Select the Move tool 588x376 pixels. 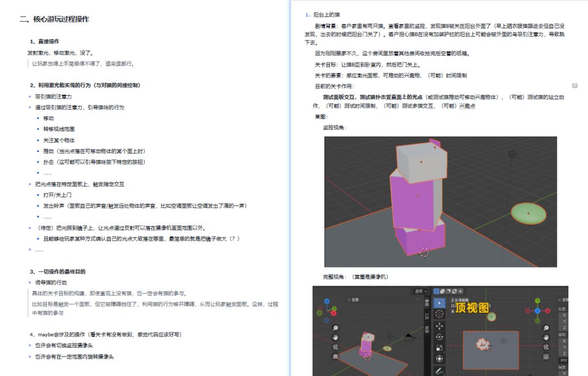(439, 326)
